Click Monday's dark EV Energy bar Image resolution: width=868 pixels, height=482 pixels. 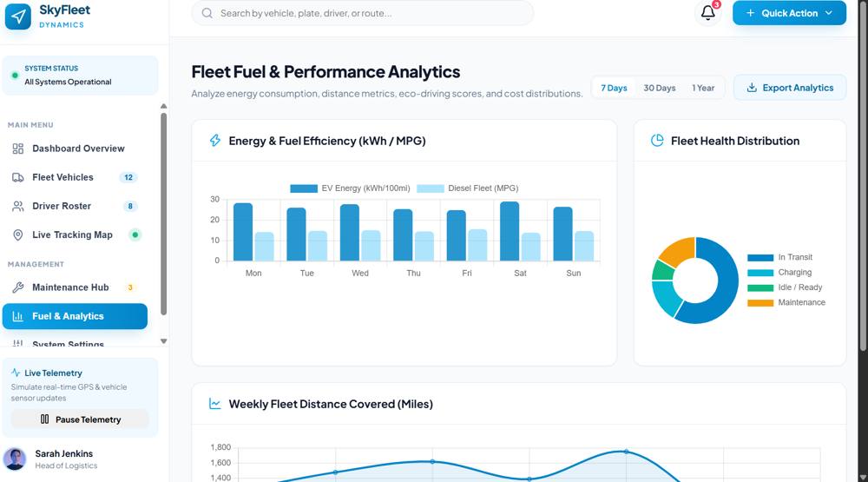click(243, 232)
